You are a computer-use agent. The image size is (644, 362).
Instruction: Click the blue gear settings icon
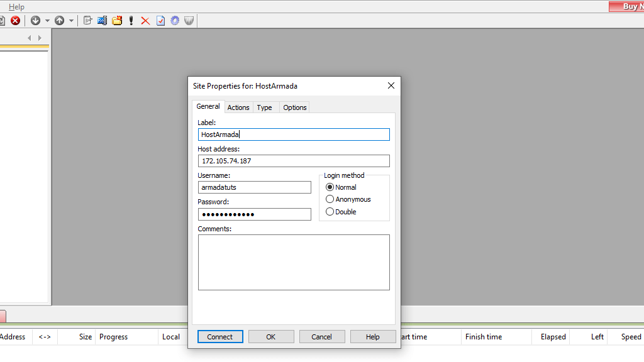coord(175,21)
